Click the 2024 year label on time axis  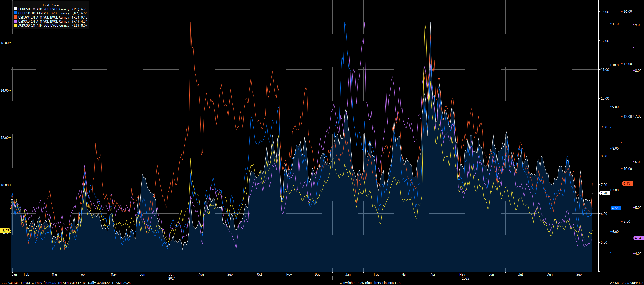pos(172,278)
